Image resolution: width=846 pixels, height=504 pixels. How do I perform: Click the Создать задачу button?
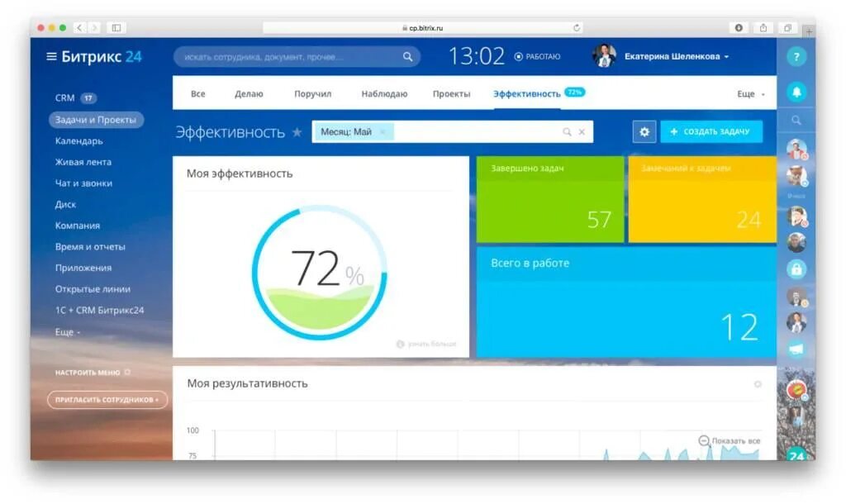tap(711, 131)
